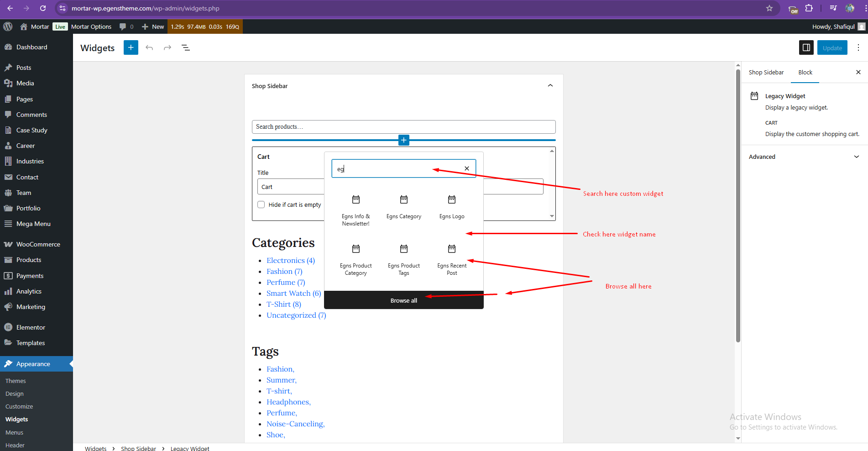868x451 pixels.
Task: Open the Menus submenu
Action: (x=14, y=432)
